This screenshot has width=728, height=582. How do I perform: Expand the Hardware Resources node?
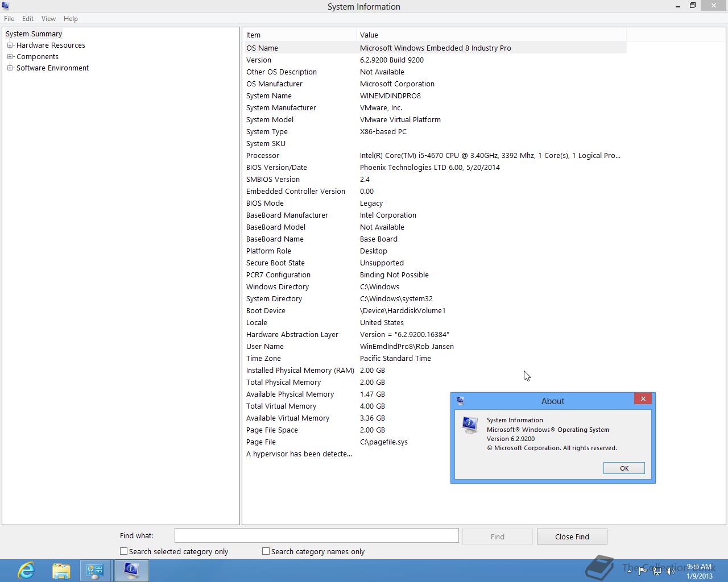[x=10, y=45]
